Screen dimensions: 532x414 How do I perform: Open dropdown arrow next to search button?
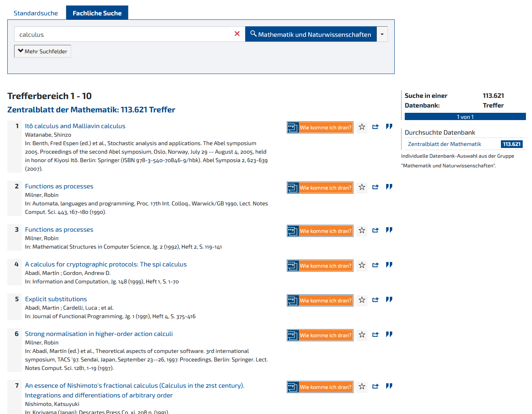(382, 34)
